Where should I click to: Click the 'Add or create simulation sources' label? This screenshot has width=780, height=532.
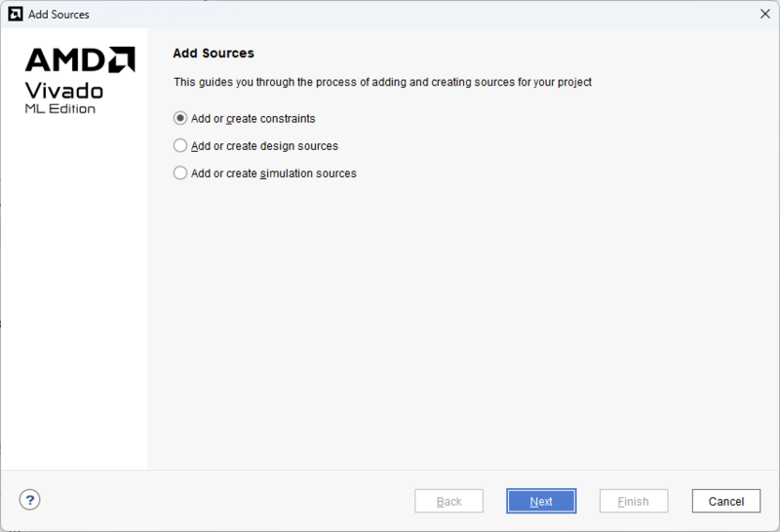pos(274,173)
